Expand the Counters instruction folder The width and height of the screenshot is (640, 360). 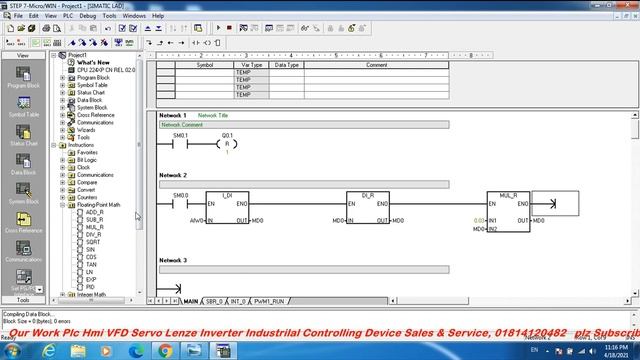[62, 197]
